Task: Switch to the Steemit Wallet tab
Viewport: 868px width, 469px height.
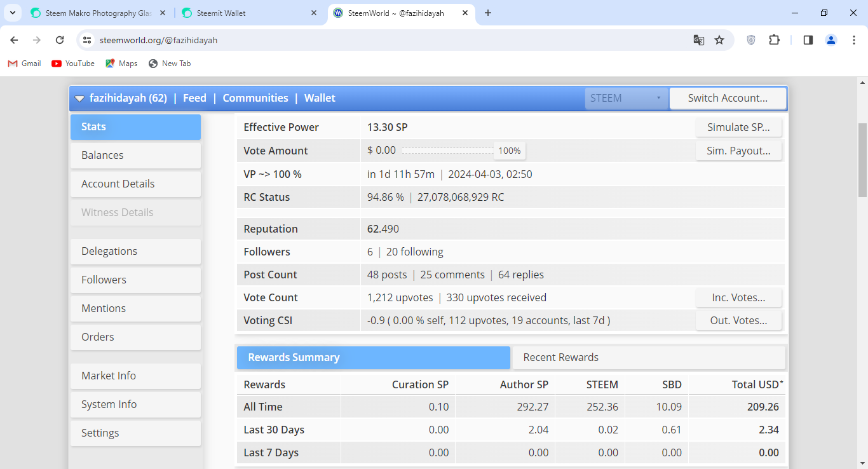Action: [250, 13]
